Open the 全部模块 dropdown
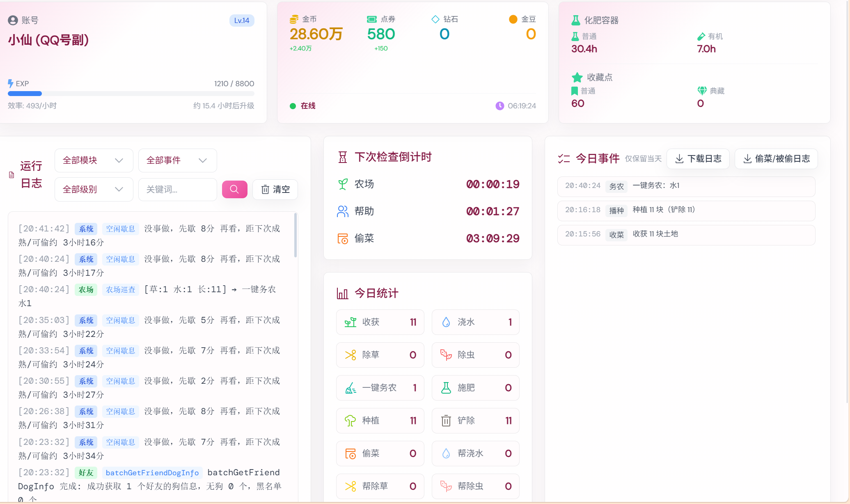 pos(94,160)
